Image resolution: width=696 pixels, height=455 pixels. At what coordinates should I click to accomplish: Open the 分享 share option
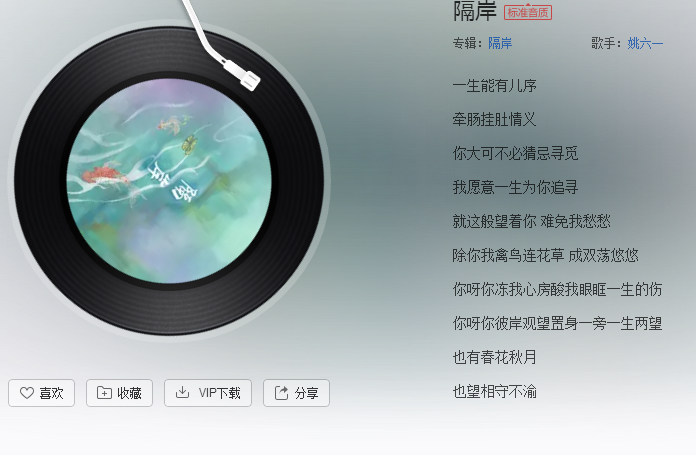pos(297,393)
